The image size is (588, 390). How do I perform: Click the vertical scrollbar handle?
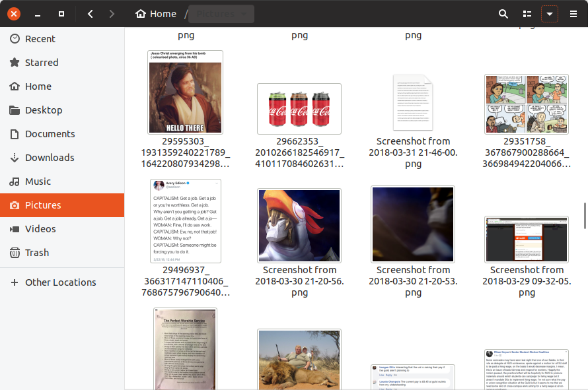coord(585,215)
